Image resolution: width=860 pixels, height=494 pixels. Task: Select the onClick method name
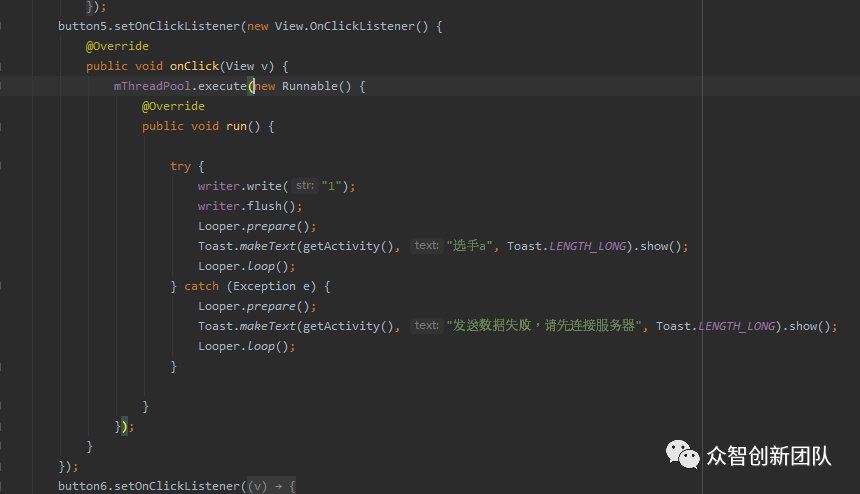[x=195, y=66]
